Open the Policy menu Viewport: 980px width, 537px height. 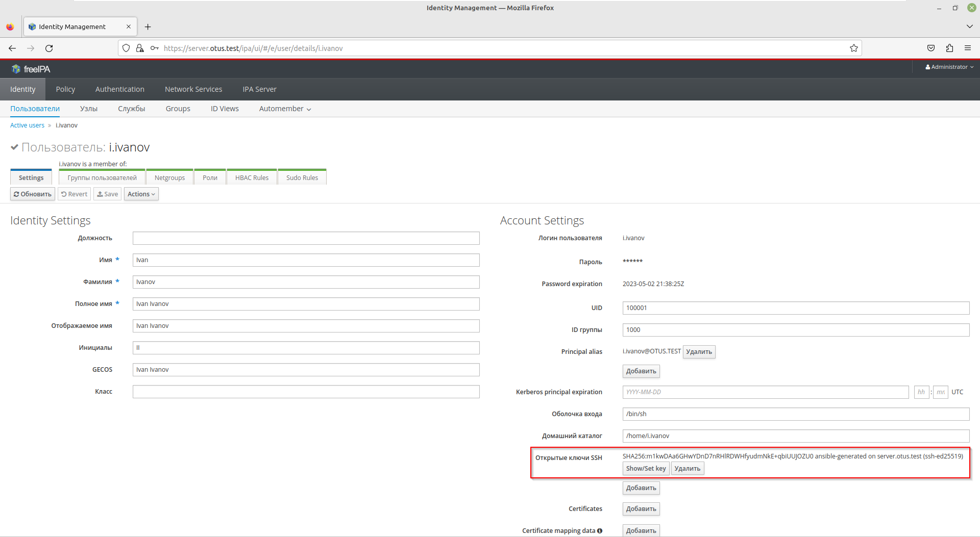point(65,89)
